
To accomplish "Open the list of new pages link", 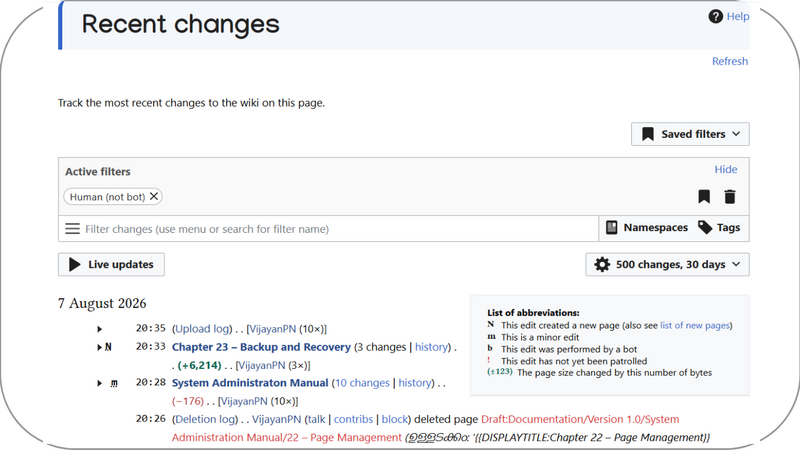I will tap(695, 325).
